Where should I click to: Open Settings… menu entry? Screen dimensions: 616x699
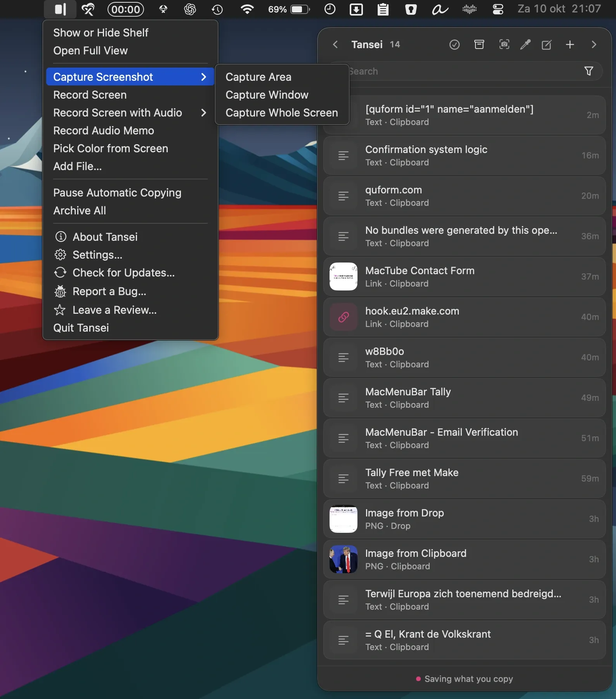[130, 255]
